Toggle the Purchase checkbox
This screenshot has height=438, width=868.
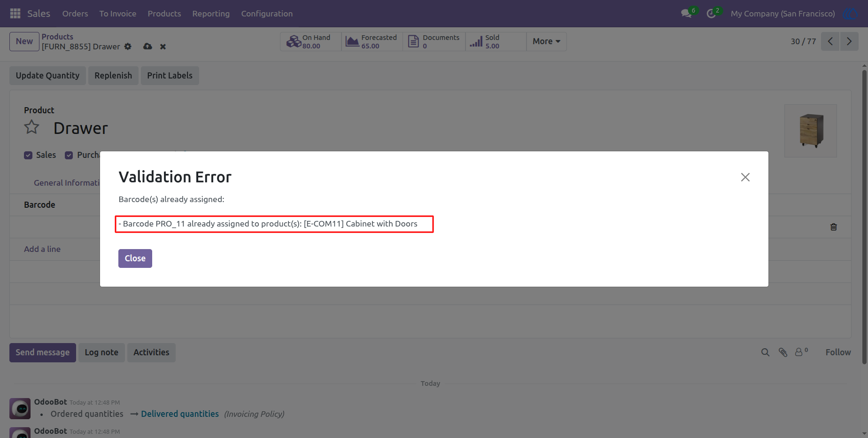(x=69, y=156)
